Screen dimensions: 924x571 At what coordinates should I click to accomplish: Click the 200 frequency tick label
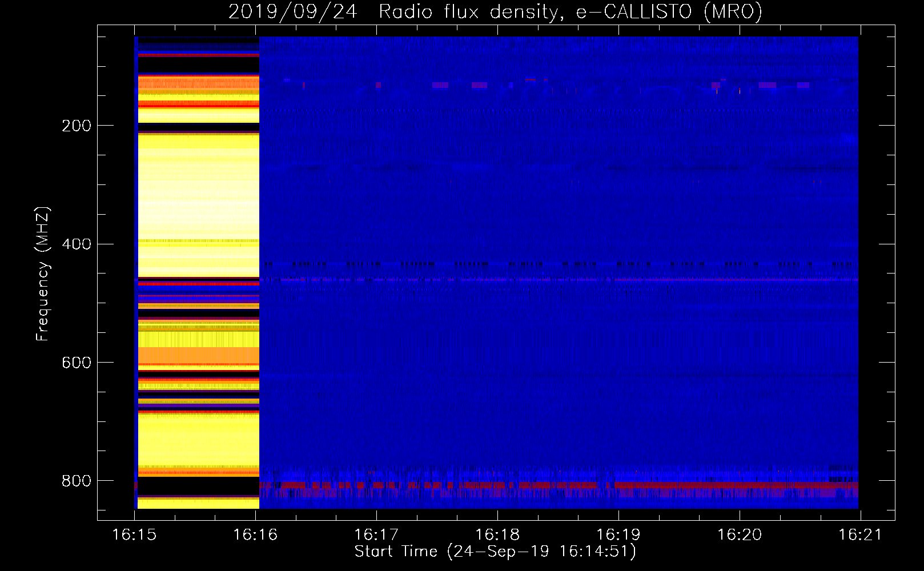tap(76, 126)
